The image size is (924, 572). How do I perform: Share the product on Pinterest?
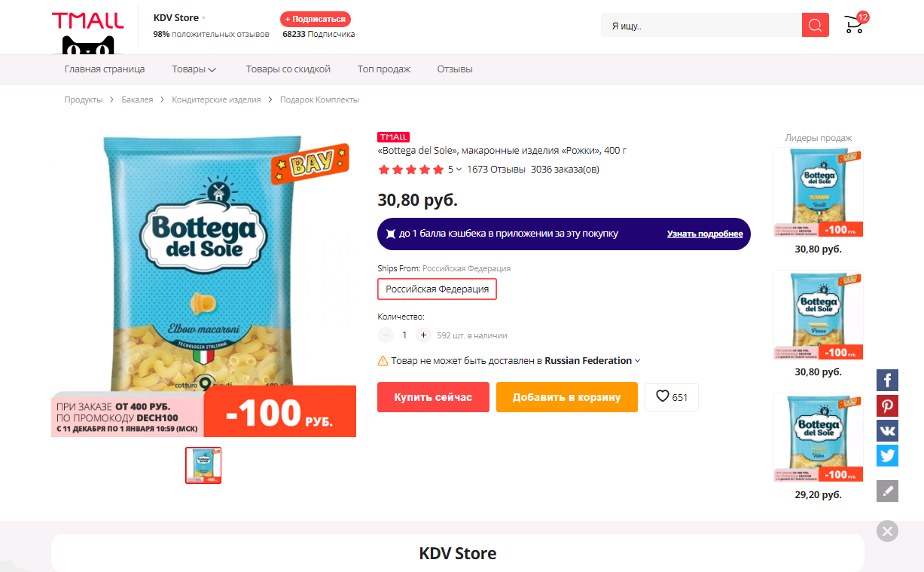(887, 405)
